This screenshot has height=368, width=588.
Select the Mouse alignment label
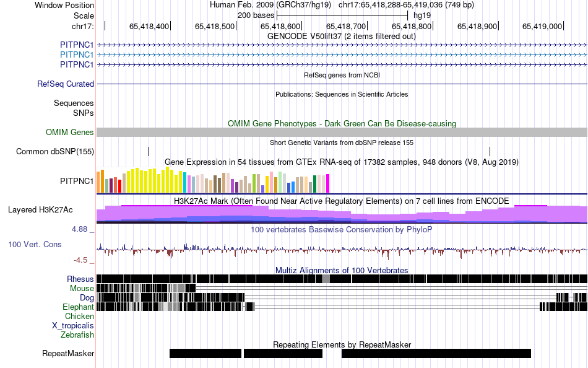pos(82,289)
